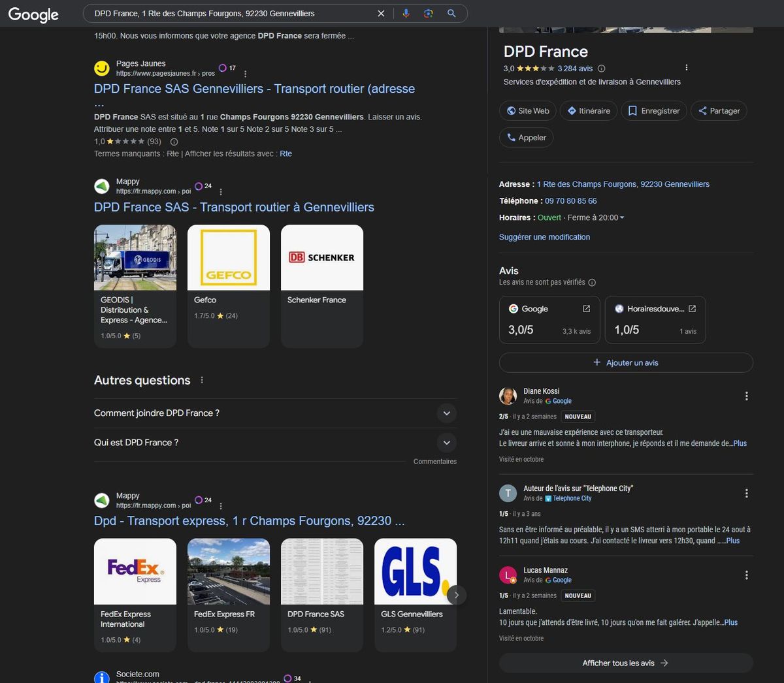Viewport: 784px width, 683px height.
Task: Clear the search box with X icon
Action: (x=381, y=14)
